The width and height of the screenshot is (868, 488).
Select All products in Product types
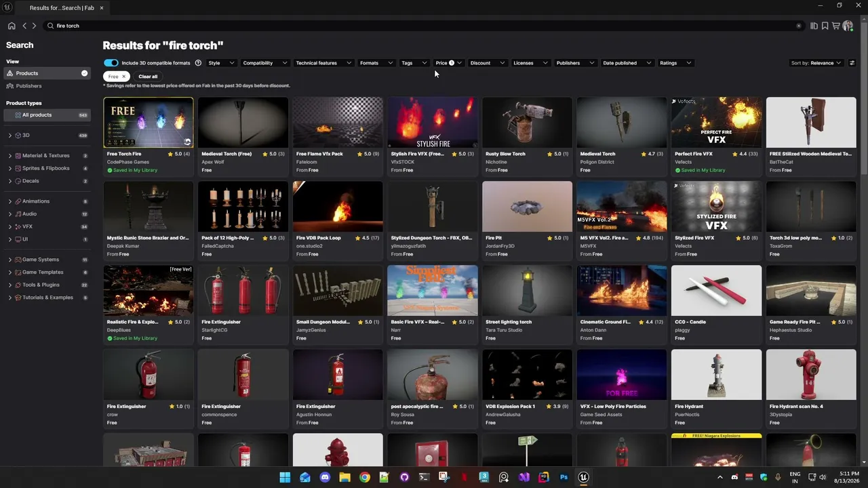[x=47, y=115]
